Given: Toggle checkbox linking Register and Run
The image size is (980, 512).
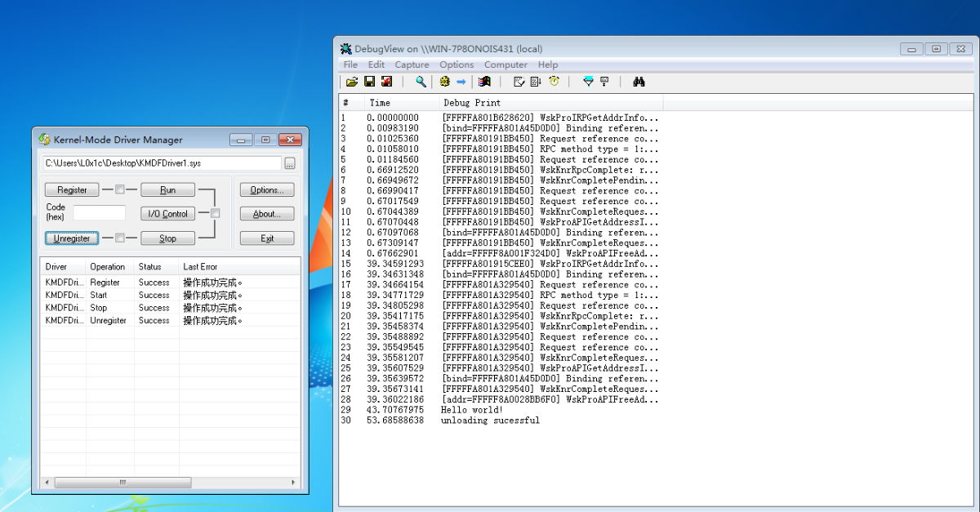Looking at the screenshot, I should pos(119,189).
